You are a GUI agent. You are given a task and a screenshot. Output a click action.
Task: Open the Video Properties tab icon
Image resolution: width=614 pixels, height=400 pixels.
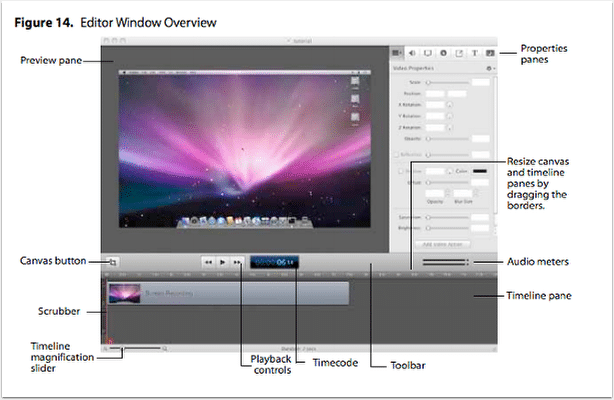click(x=397, y=53)
